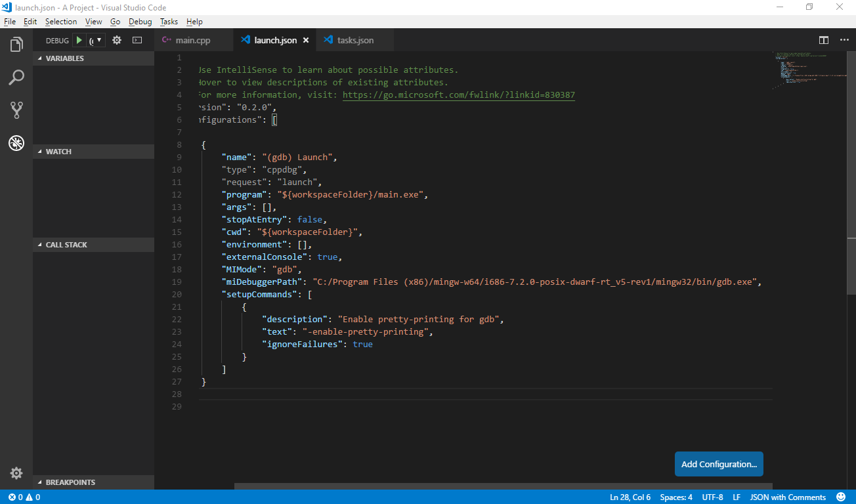The height and width of the screenshot is (504, 856).
Task: Switch to the main.cpp tab
Action: coord(194,41)
